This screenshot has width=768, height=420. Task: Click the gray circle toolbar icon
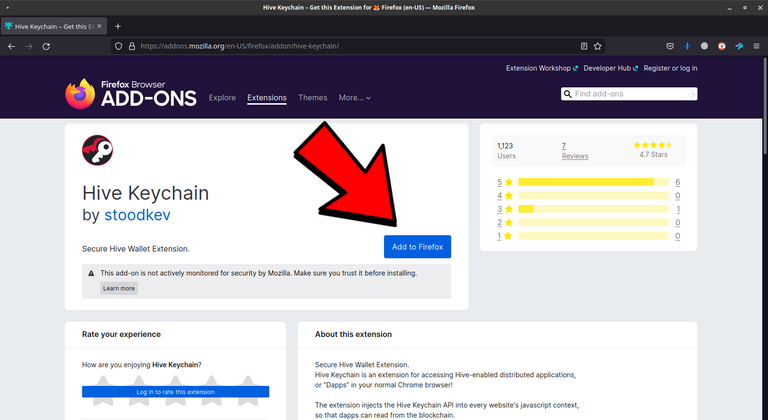pos(704,46)
